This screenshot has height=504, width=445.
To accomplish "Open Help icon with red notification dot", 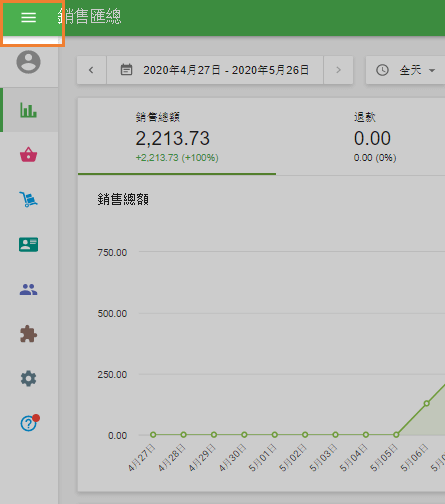I will coord(29,423).
